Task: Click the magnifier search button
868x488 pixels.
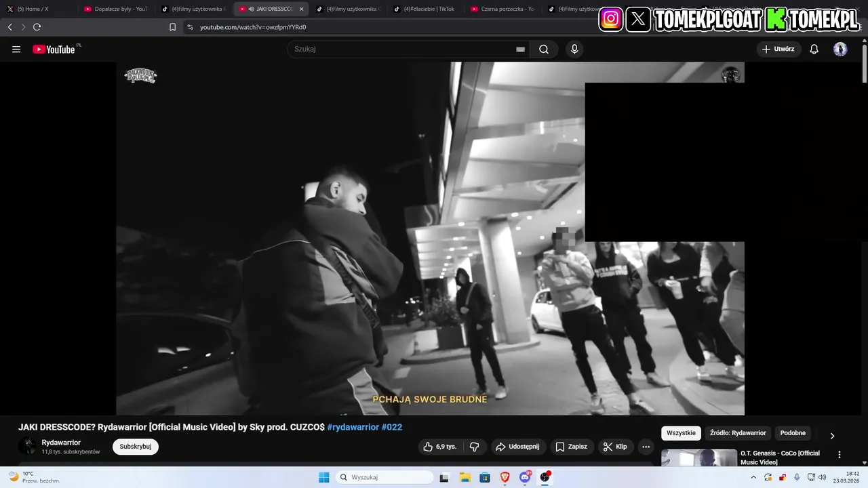Action: coord(544,49)
